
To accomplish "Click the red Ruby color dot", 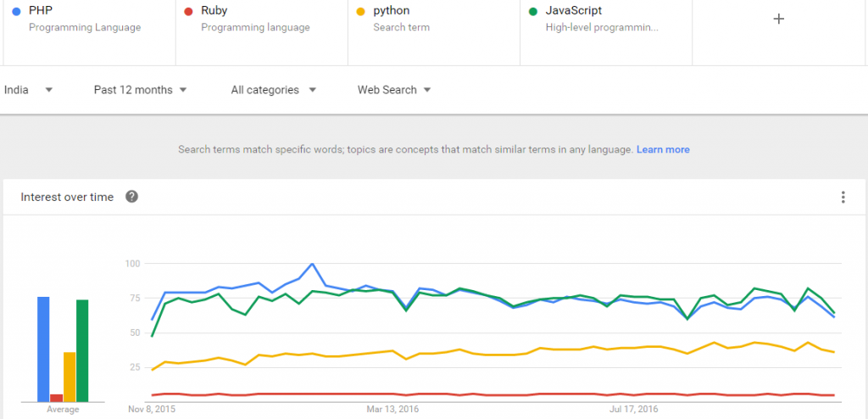I will pyautogui.click(x=189, y=11).
